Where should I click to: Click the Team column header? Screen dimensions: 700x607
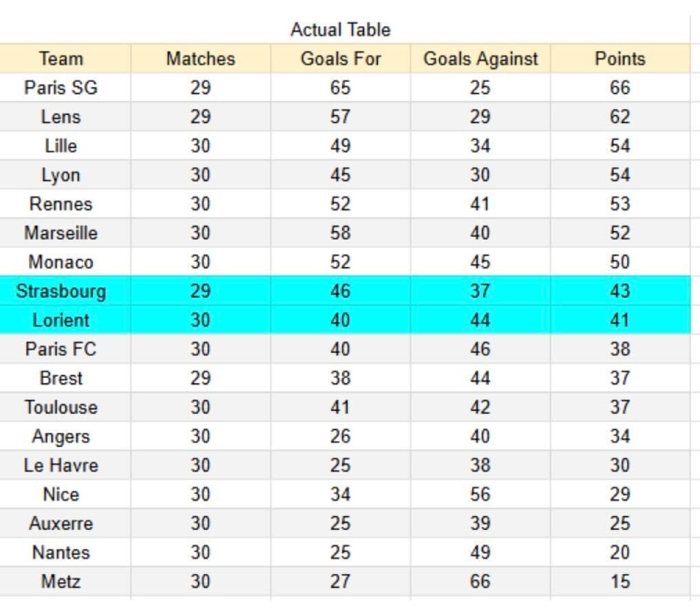61,58
